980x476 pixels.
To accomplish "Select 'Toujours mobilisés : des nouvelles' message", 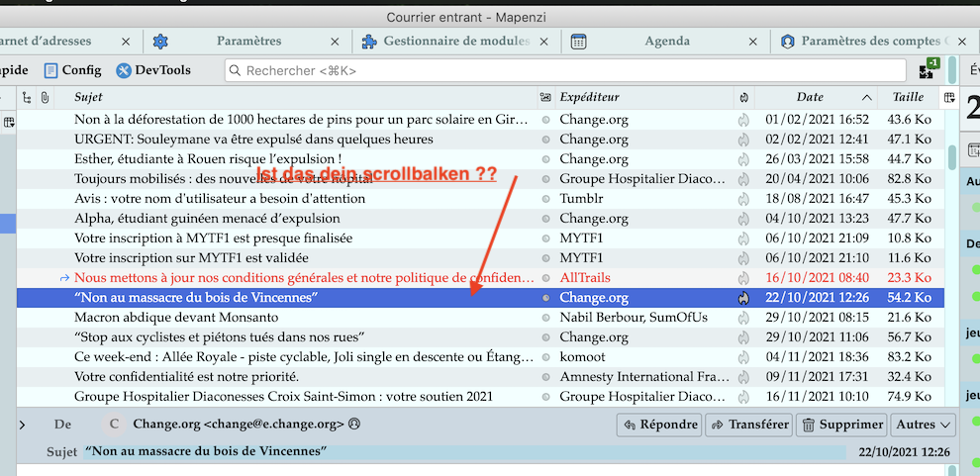I will tap(480, 179).
